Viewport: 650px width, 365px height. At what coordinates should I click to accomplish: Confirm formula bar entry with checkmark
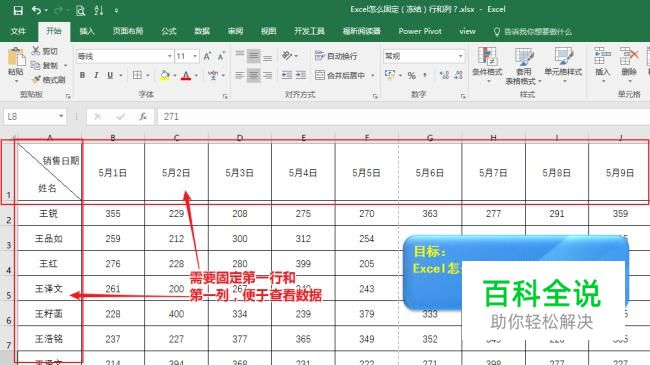pos(121,117)
